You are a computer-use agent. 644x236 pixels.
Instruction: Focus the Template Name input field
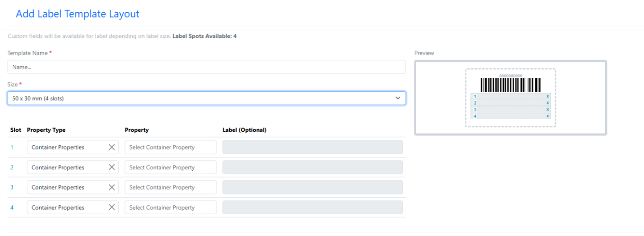pos(206,67)
